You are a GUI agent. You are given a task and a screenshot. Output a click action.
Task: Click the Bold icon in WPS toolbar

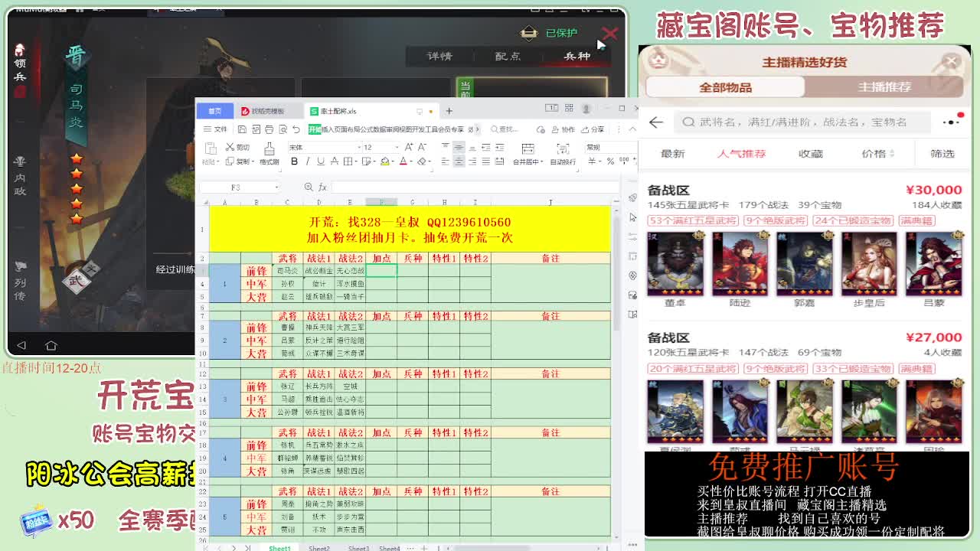tap(294, 161)
